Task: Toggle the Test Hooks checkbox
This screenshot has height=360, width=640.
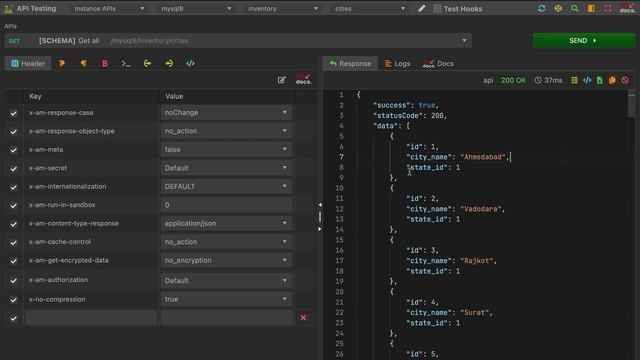Action: pos(437,9)
